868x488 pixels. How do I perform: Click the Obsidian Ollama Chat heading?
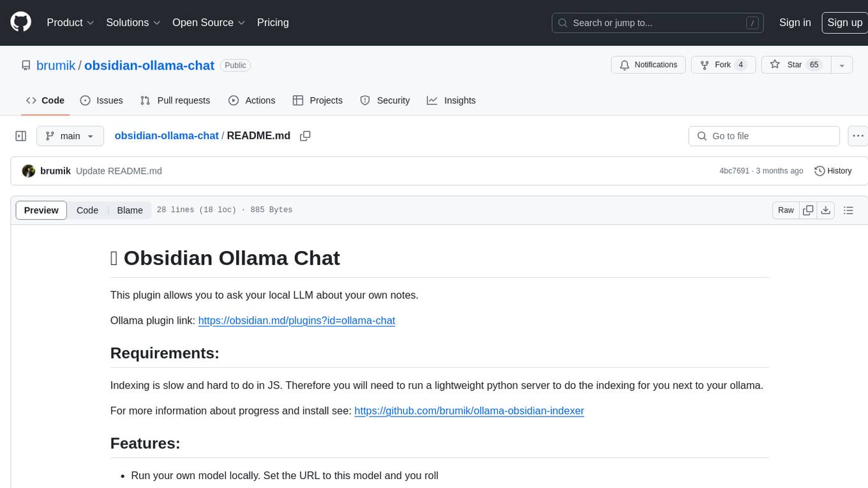coord(225,258)
